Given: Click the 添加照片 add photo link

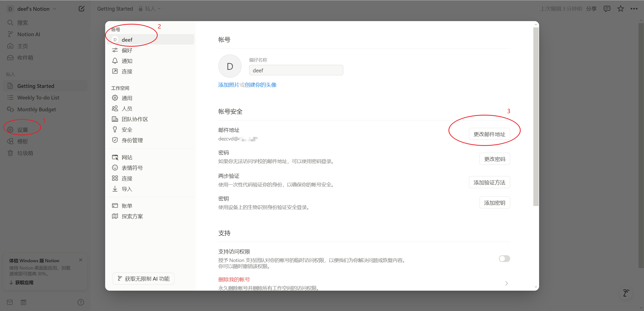Looking at the screenshot, I should point(229,85).
